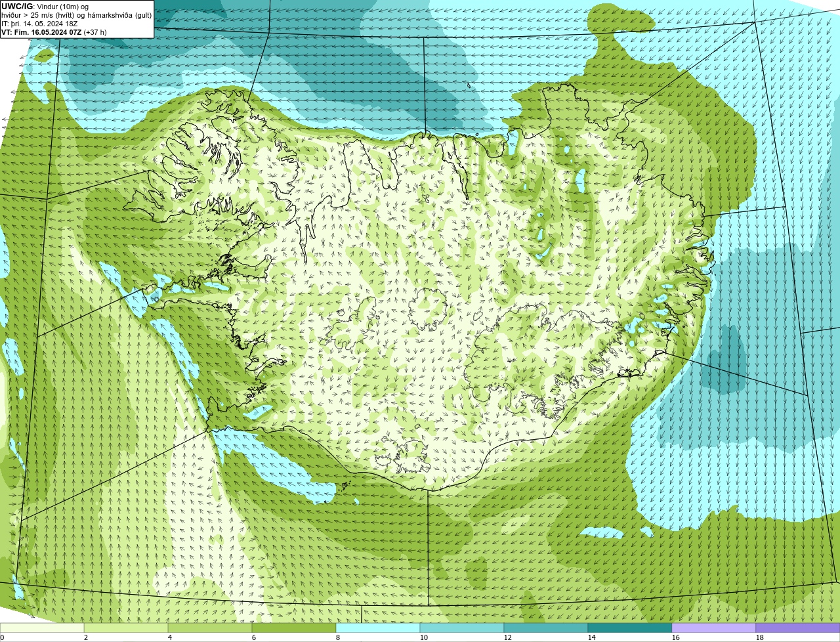This screenshot has height=642, width=840.
Task: Click the legend tick label '6'
Action: coord(254,637)
